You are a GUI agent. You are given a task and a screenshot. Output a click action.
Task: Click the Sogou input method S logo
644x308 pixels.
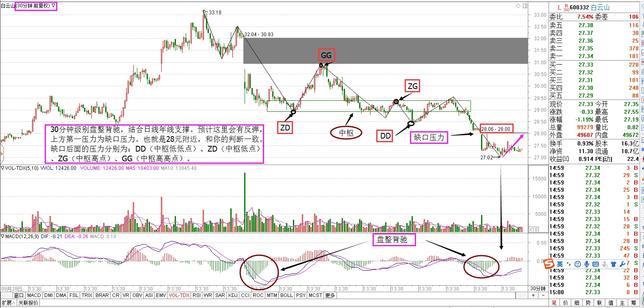(549, 264)
